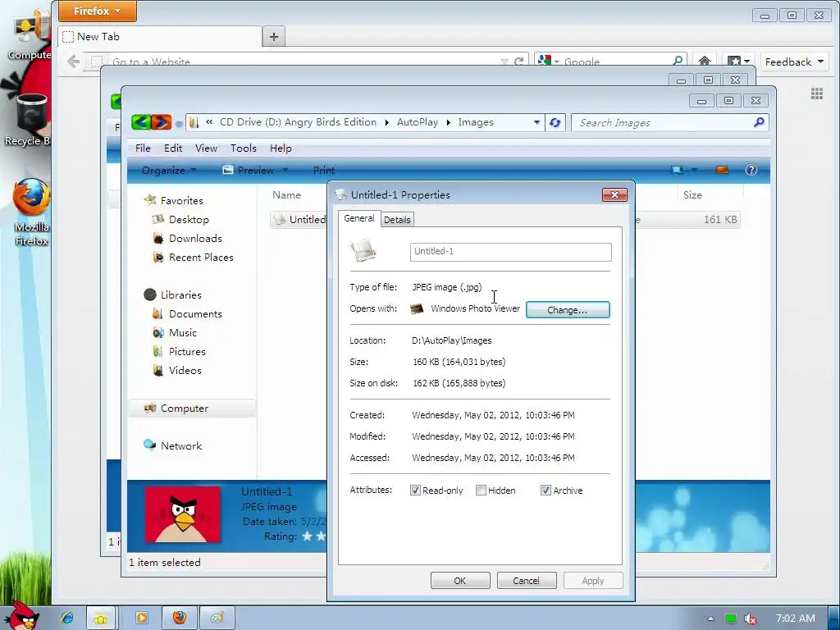Screen dimensions: 840x630
Task: Open the Documents library
Action: [x=195, y=314]
